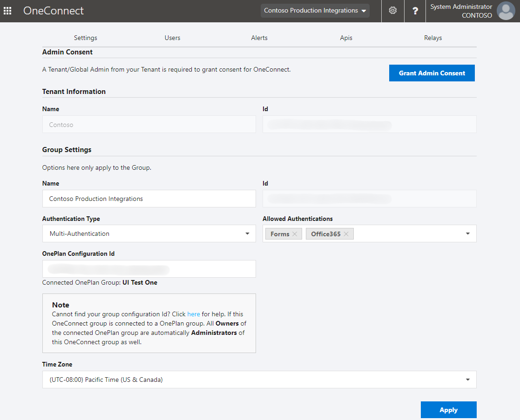Click the Group Settings Id field
Viewport: 520px width, 420px height.
(x=370, y=199)
